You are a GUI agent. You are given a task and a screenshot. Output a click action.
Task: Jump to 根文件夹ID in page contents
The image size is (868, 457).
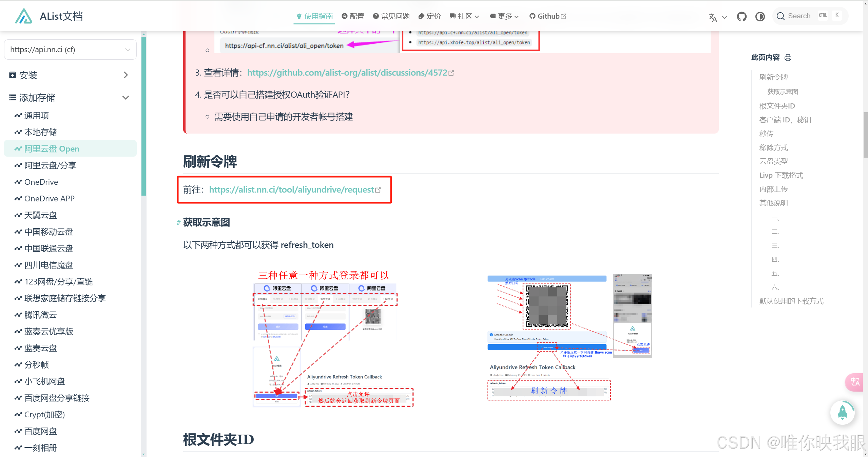tap(777, 106)
